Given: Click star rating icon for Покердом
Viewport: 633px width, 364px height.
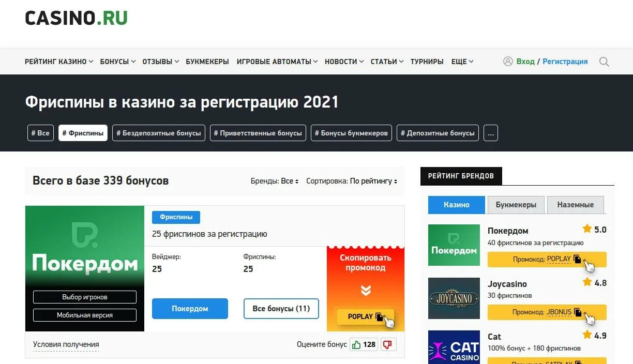Looking at the screenshot, I should pyautogui.click(x=587, y=229).
